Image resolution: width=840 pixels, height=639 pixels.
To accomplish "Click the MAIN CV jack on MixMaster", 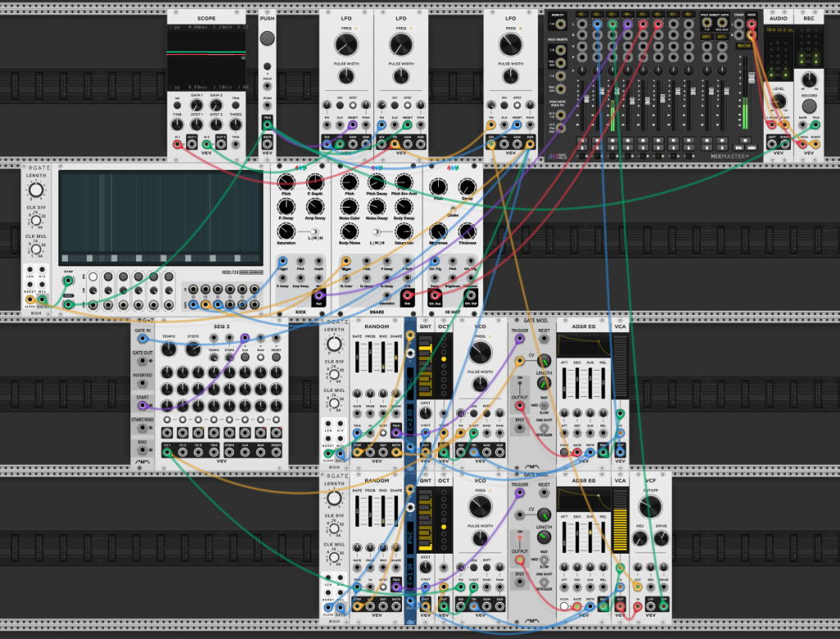I will [560, 24].
